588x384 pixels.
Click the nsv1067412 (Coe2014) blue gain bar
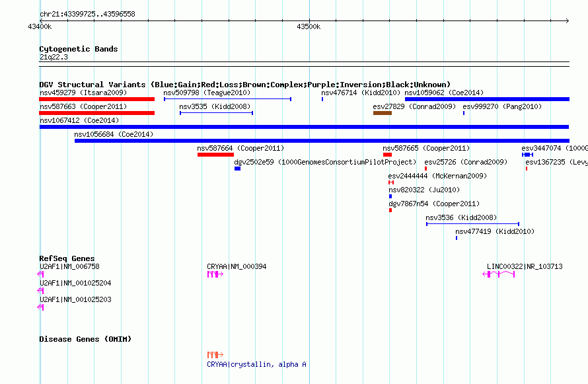[x=304, y=127]
